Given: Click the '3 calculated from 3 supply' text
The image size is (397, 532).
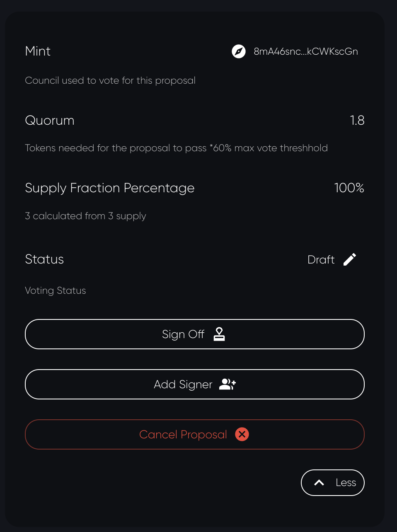Looking at the screenshot, I should point(85,216).
